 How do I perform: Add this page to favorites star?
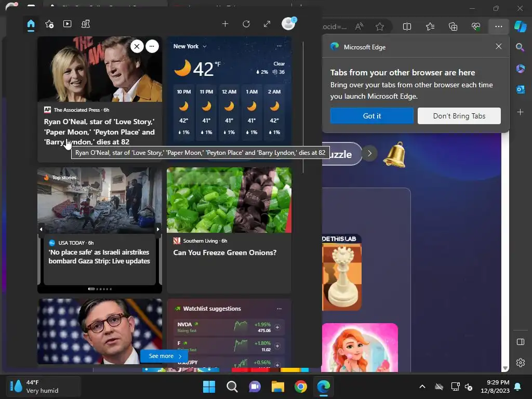click(x=380, y=26)
